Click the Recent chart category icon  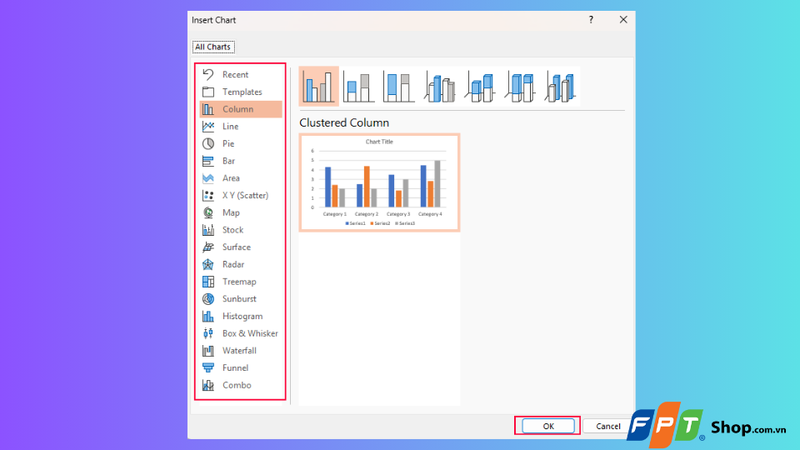pyautogui.click(x=208, y=74)
